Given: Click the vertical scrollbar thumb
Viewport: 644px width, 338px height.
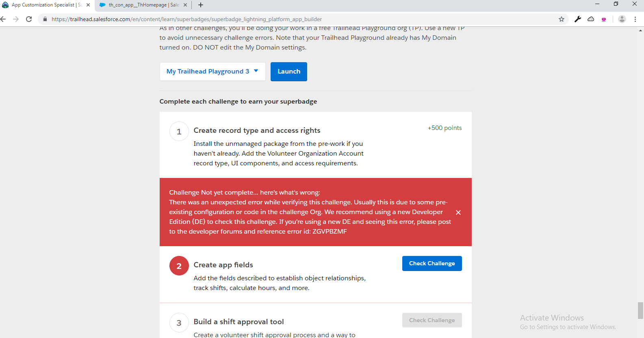Looking at the screenshot, I should [x=641, y=311].
